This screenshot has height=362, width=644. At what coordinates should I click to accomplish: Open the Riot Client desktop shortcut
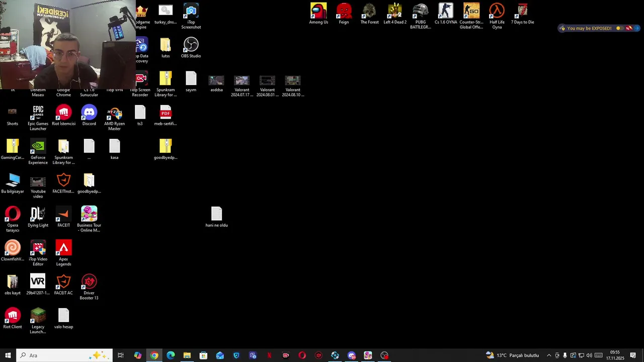coord(13,318)
